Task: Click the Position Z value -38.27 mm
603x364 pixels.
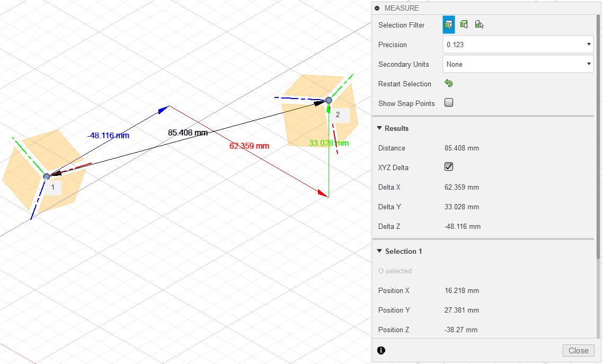Action: tap(462, 329)
